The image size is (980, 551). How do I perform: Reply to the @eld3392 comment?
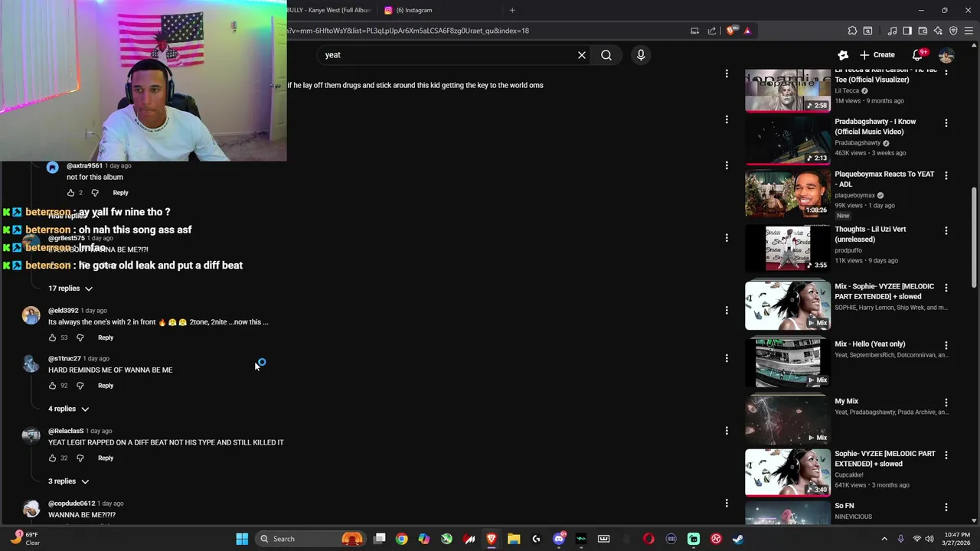[x=106, y=337]
